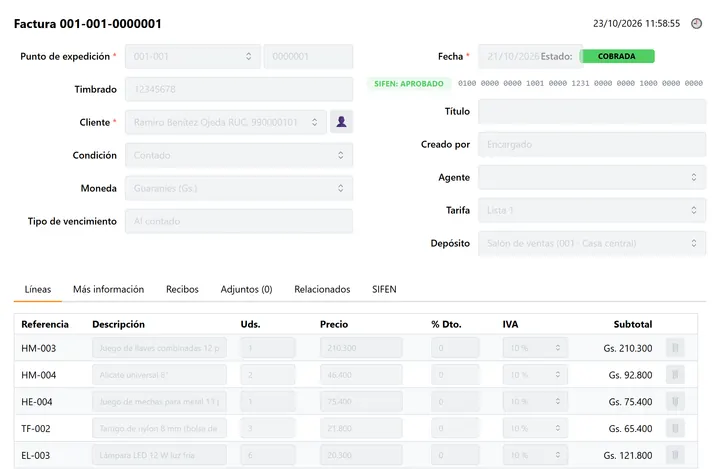720x469 pixels.
Task: Click the HM-003 description field
Action: point(159,348)
